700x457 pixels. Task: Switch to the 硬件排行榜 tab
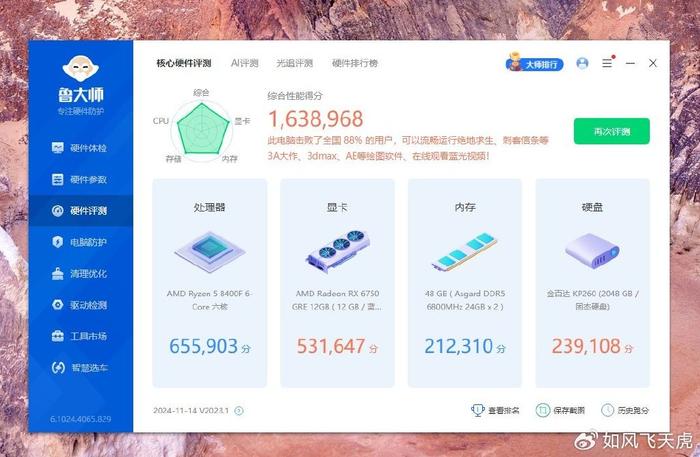pos(355,63)
